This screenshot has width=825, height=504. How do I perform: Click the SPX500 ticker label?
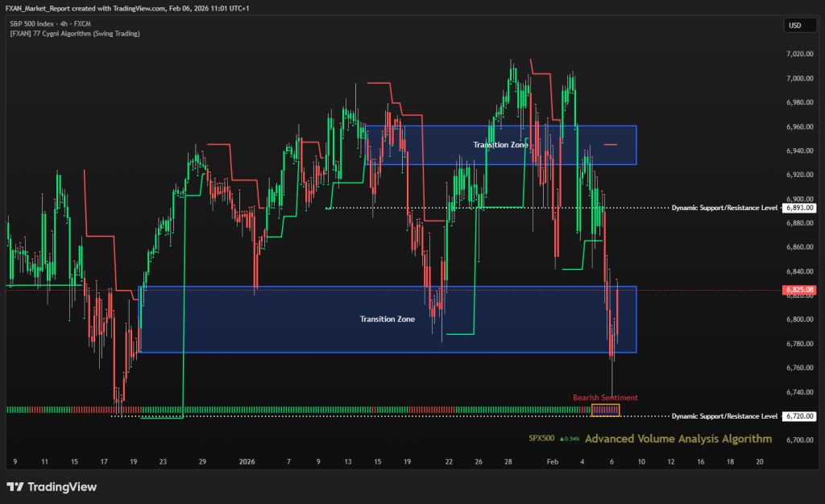click(541, 440)
